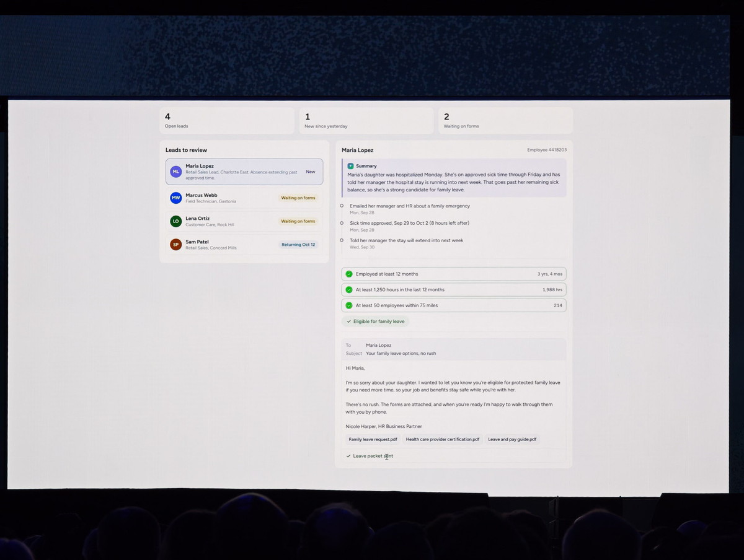
Task: Click the Maria Lopez detail panel heading
Action: 358,150
